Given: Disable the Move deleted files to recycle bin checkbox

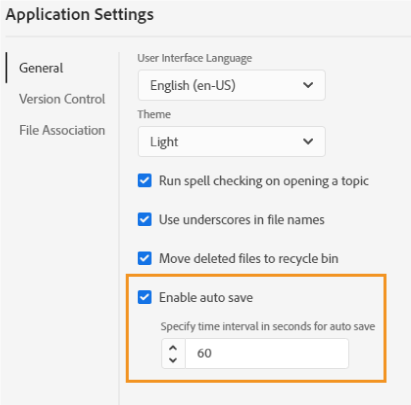Looking at the screenshot, I should pyautogui.click(x=145, y=258).
